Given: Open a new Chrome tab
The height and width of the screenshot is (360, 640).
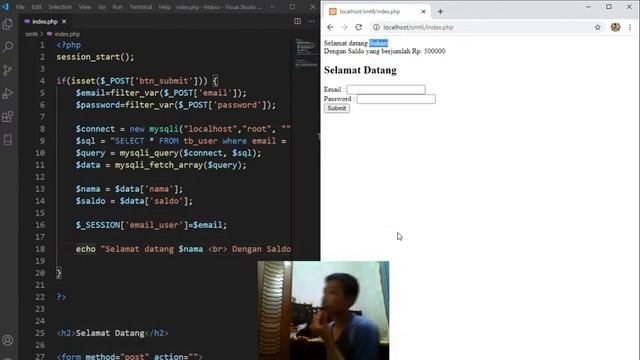Looking at the screenshot, I should 440,11.
